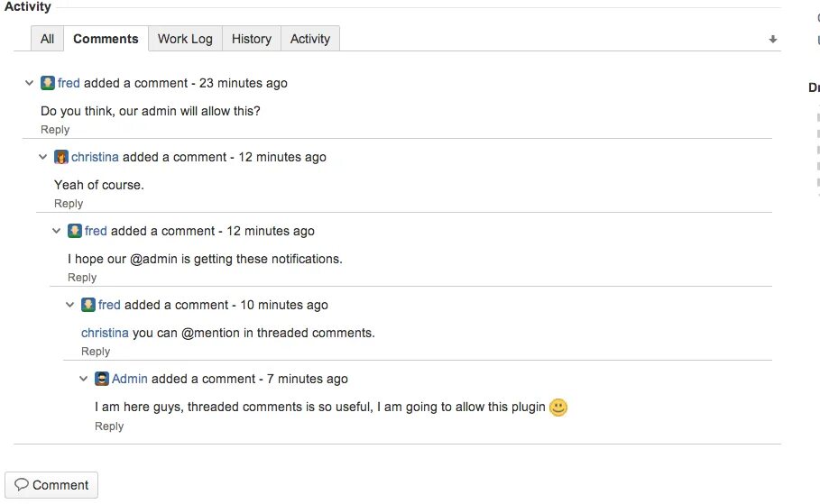This screenshot has height=504, width=820.
Task: Collapse fred's 23 minutes ago comment
Action: click(x=30, y=83)
